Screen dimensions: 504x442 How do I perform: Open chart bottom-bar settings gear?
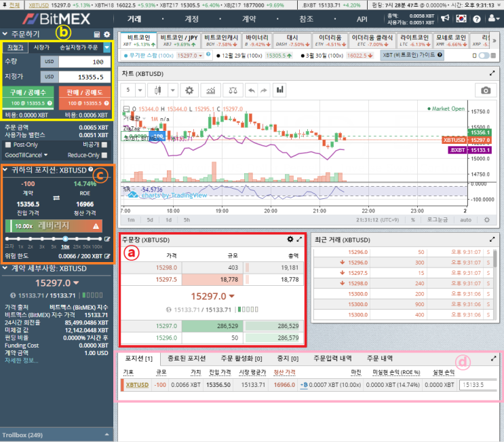[x=487, y=220]
